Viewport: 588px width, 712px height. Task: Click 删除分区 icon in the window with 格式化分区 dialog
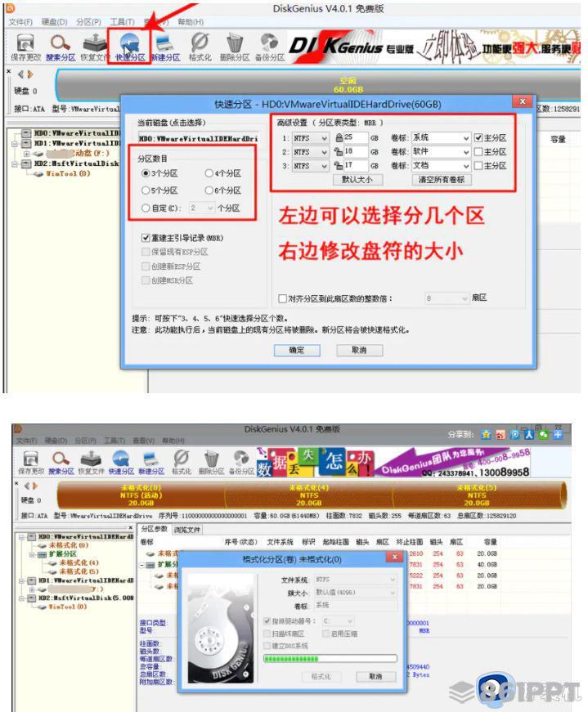coord(211,458)
